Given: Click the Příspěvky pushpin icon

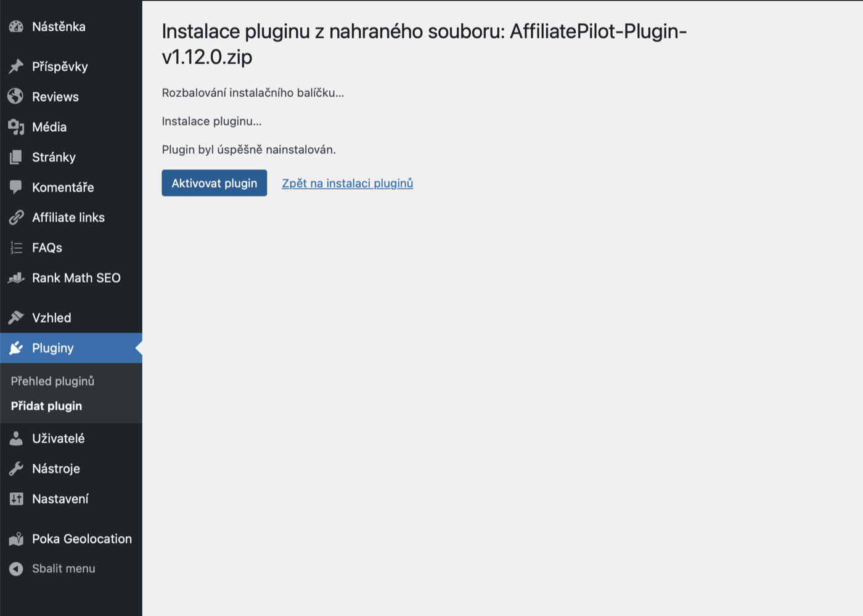Looking at the screenshot, I should 16,67.
